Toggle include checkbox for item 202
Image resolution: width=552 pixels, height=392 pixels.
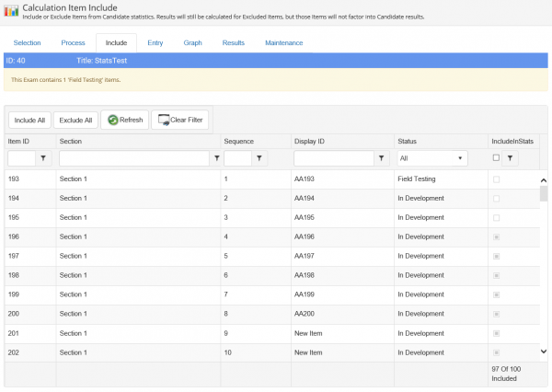click(x=497, y=353)
